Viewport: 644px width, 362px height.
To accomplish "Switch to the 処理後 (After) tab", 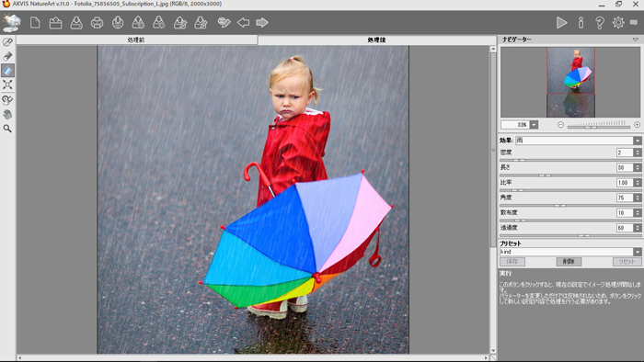I will pyautogui.click(x=376, y=40).
